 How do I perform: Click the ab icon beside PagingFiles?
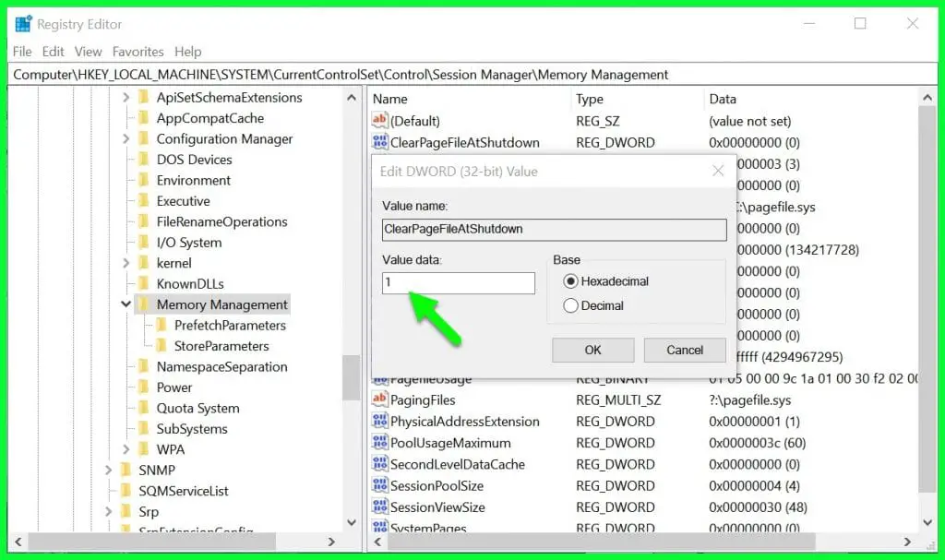pos(381,399)
